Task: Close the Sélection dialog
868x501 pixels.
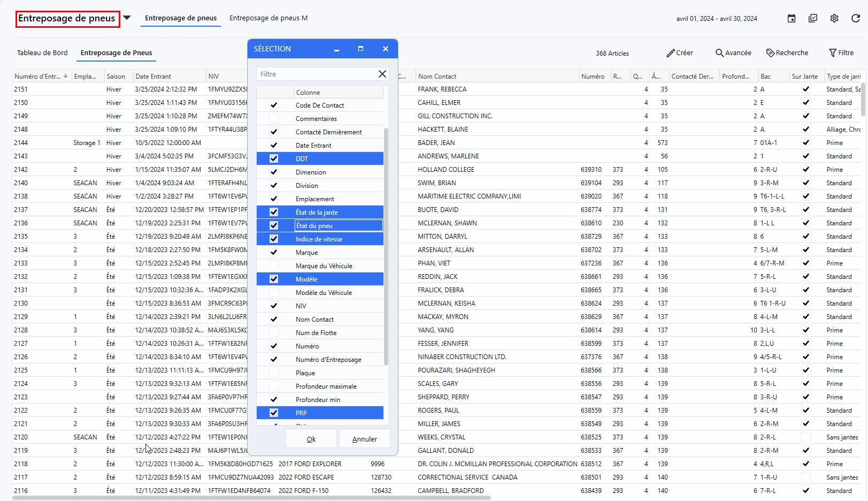Action: pos(385,49)
